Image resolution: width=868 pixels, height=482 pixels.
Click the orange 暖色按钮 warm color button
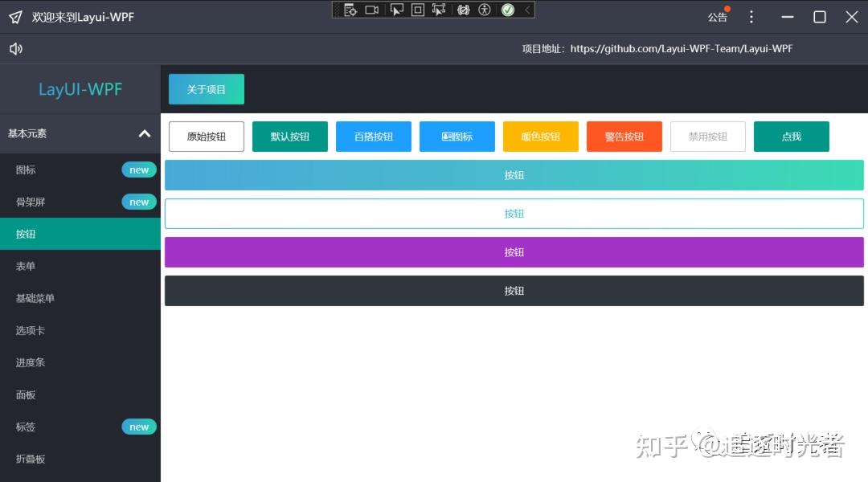click(540, 137)
